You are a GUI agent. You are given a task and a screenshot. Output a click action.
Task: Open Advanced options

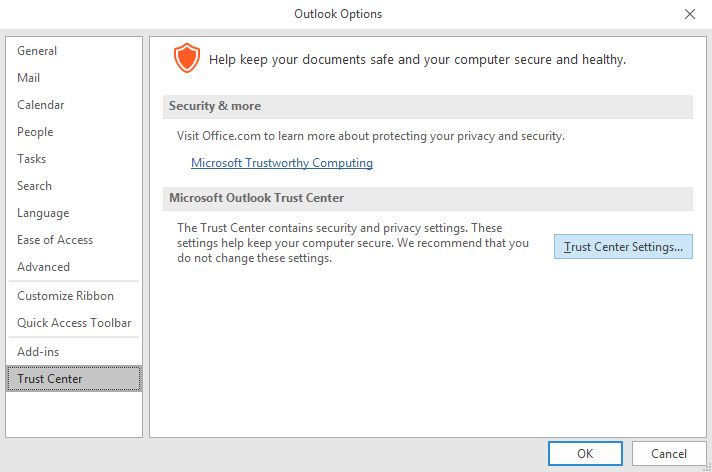click(43, 267)
